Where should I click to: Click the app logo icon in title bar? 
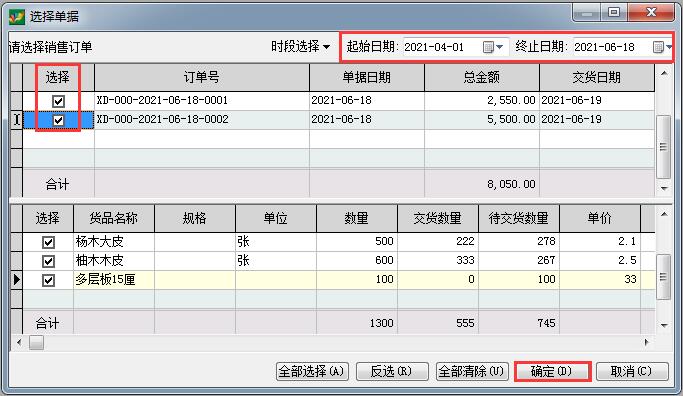pyautogui.click(x=17, y=17)
